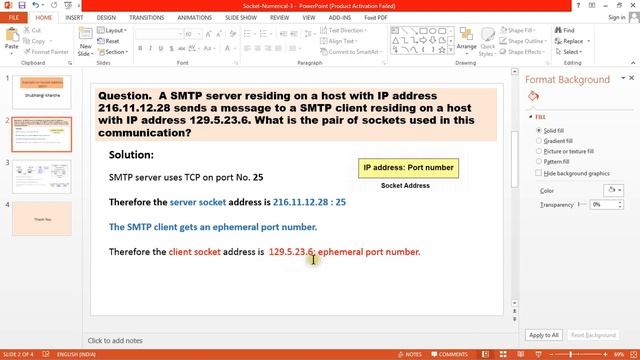Select the Solid fill radio button
Screen dimensions: 640x360
pos(539,130)
